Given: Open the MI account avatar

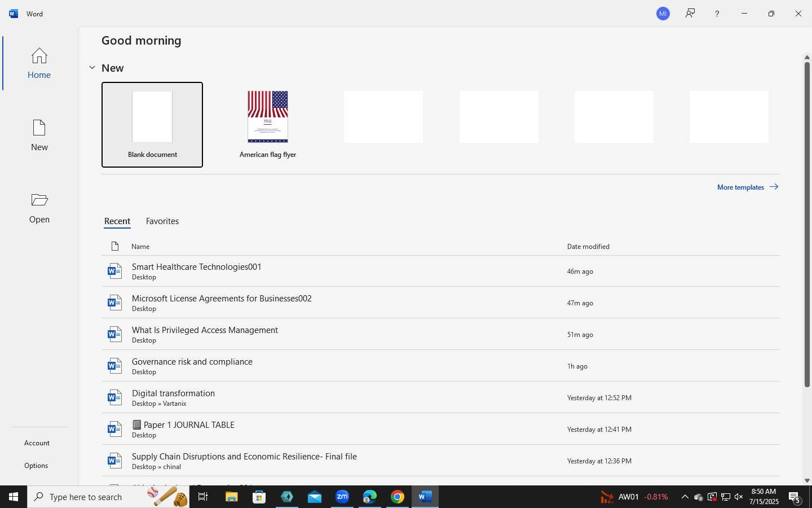Looking at the screenshot, I should pos(663,14).
